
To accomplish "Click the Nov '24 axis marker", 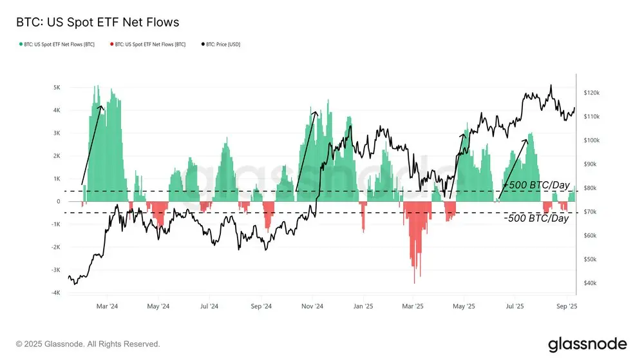I will (x=312, y=306).
